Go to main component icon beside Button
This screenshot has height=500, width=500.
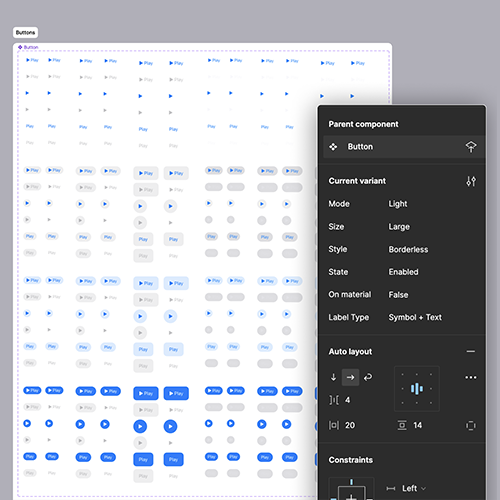(471, 147)
